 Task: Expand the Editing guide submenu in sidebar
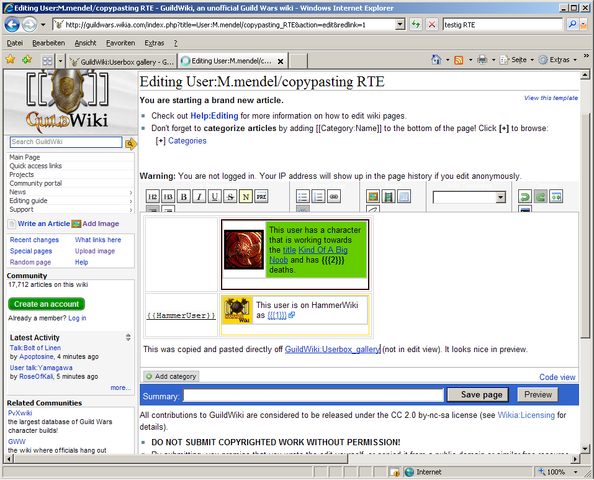(x=131, y=201)
